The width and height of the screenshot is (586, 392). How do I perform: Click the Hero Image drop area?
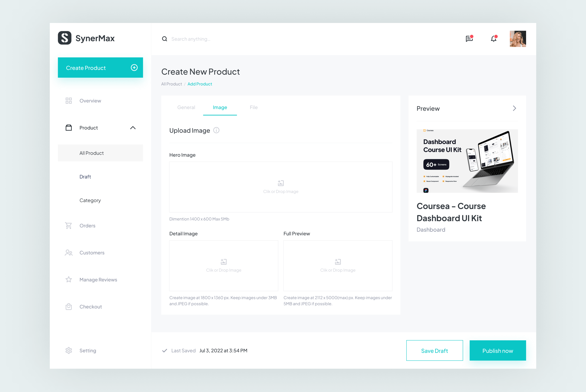[281, 187]
